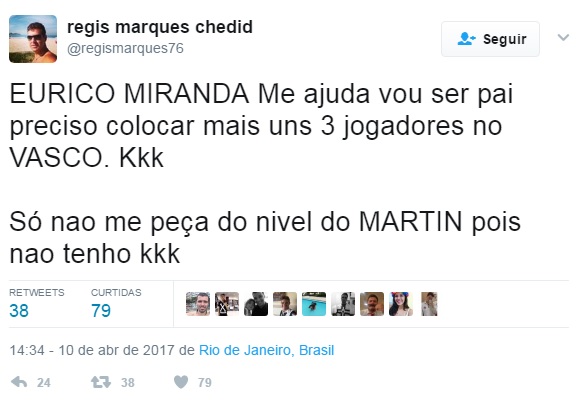Open the liker avatar of man with mustache

coord(372,304)
